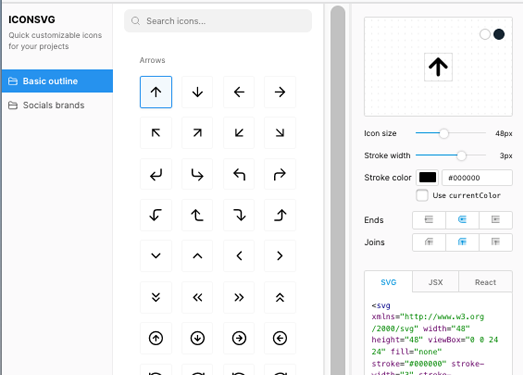Pick the double chevron up icon
Viewport: 523px width, 375px height.
coord(280,297)
